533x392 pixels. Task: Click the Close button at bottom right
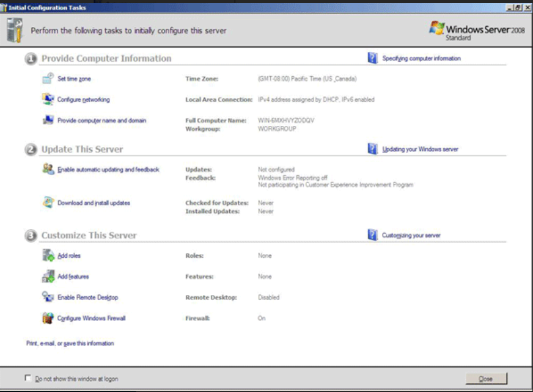486,379
